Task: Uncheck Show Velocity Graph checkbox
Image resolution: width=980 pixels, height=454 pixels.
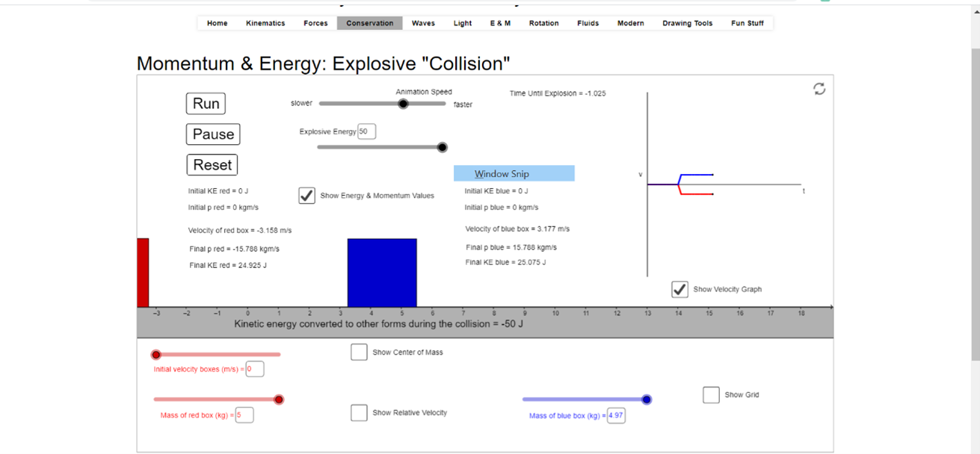Action: click(x=679, y=289)
